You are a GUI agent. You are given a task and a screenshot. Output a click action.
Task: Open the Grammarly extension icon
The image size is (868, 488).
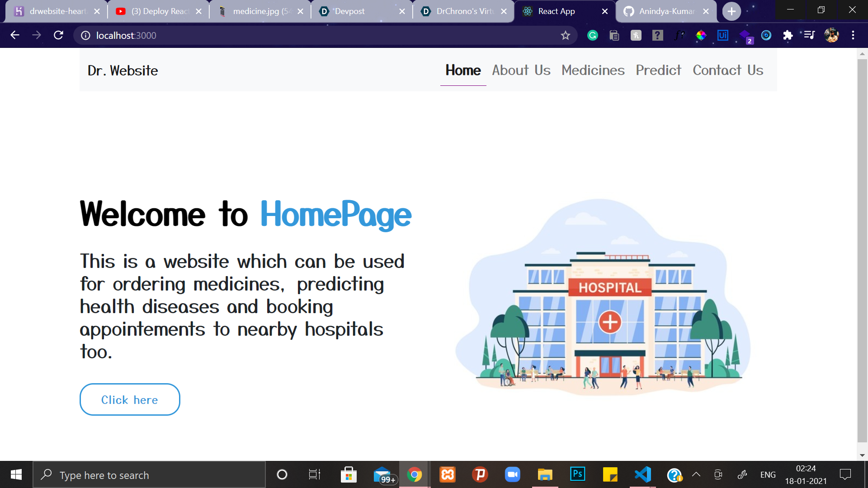click(592, 35)
